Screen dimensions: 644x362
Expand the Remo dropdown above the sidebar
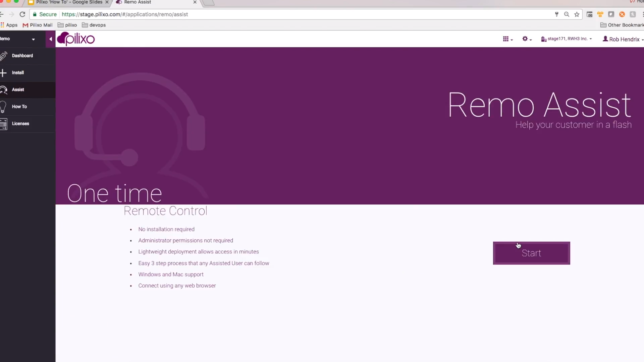pos(33,39)
